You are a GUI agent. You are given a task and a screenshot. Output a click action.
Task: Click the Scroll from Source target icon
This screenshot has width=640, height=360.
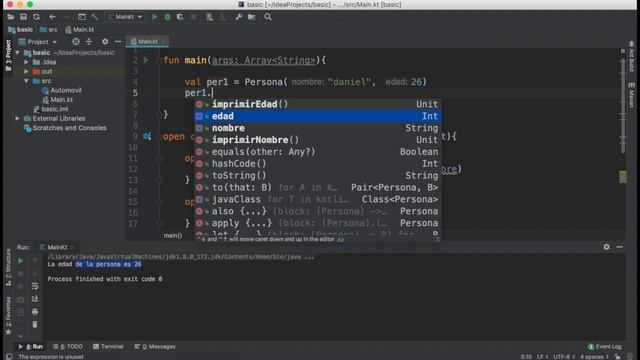point(76,42)
